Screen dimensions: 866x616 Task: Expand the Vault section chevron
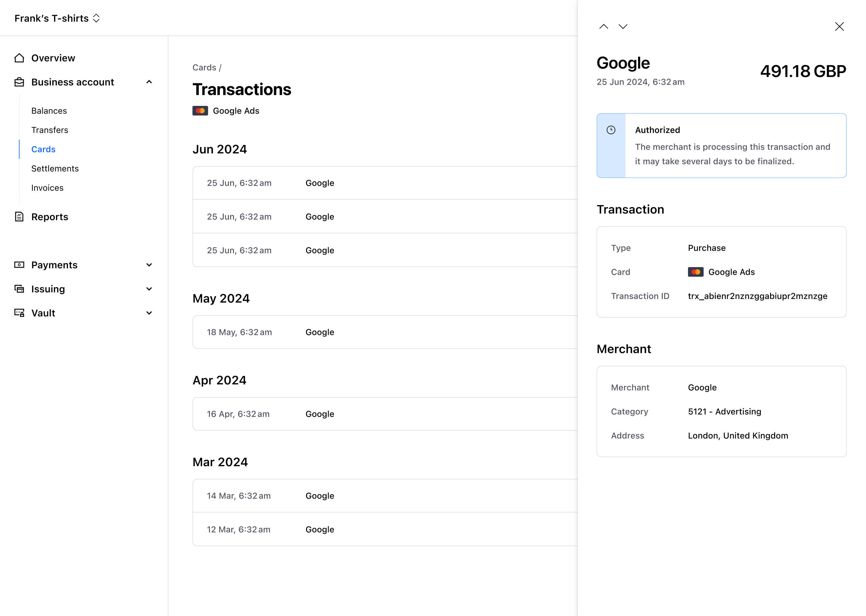coord(149,313)
